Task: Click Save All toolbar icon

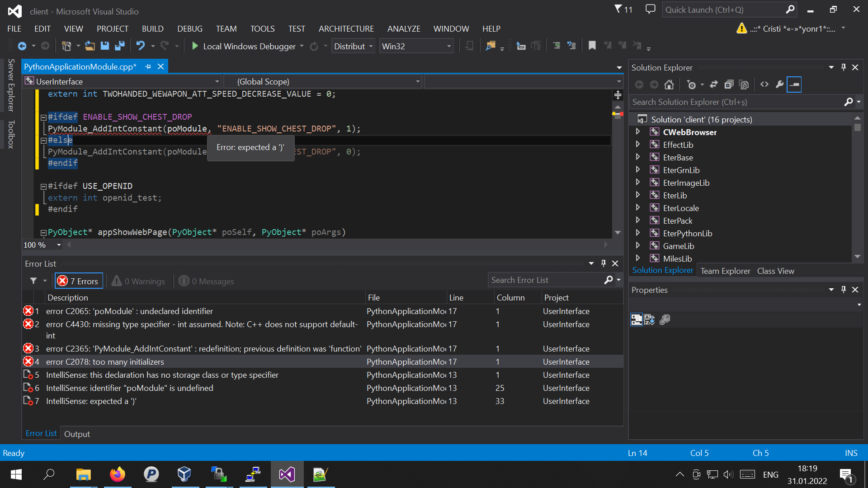Action: [120, 46]
